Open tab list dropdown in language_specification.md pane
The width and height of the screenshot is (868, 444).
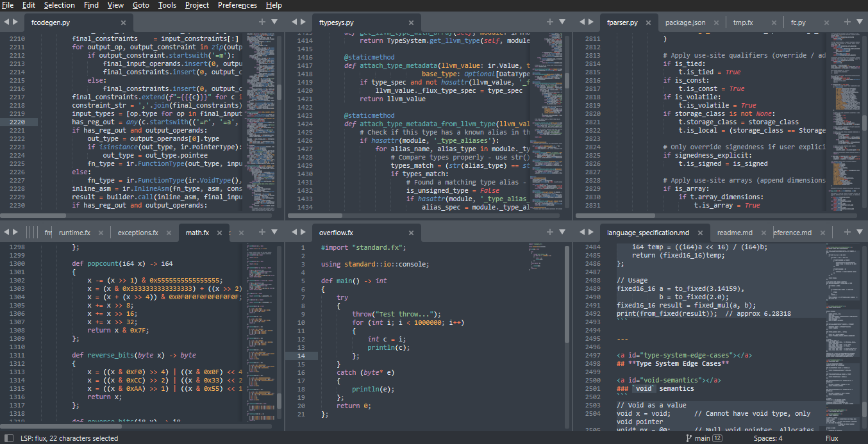point(860,232)
